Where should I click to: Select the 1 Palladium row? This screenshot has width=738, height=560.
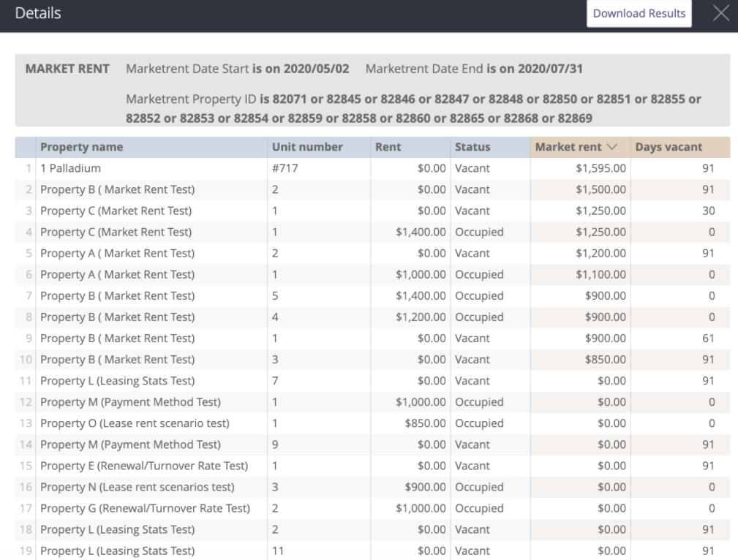(293, 167)
